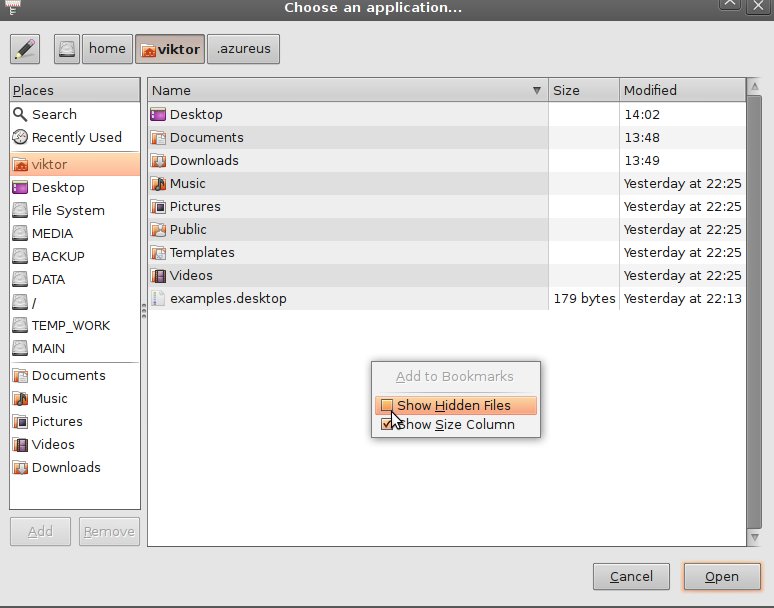This screenshot has height=608, width=774.
Task: Click the Places column header
Action: pyautogui.click(x=75, y=90)
